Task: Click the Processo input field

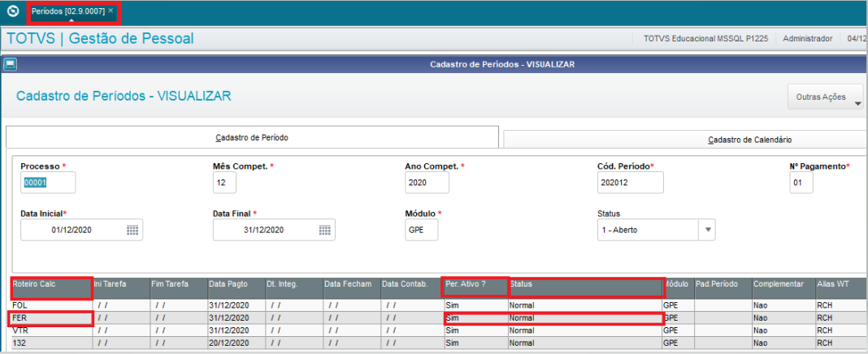Action: pos(48,183)
